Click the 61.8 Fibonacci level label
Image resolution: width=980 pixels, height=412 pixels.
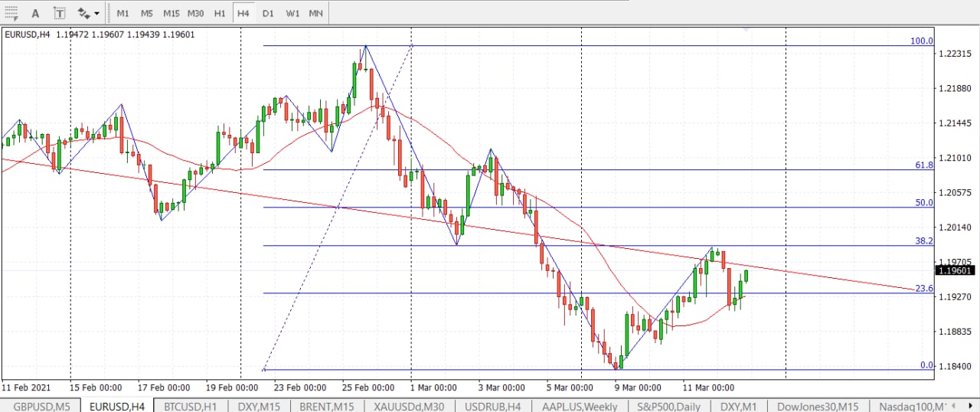[924, 165]
